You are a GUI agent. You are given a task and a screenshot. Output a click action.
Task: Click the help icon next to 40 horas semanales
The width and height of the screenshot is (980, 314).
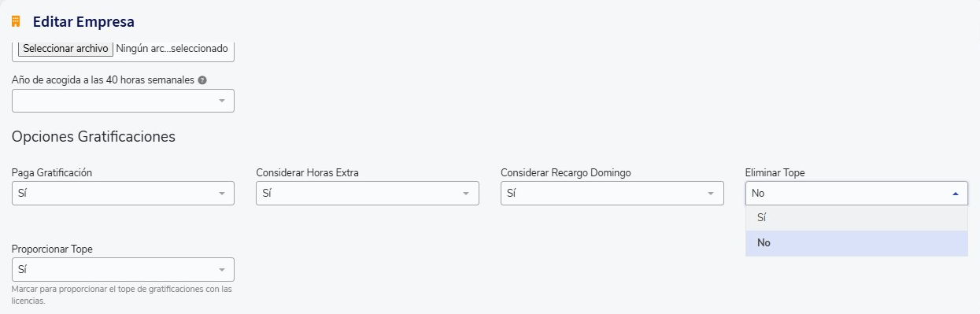pos(202,80)
